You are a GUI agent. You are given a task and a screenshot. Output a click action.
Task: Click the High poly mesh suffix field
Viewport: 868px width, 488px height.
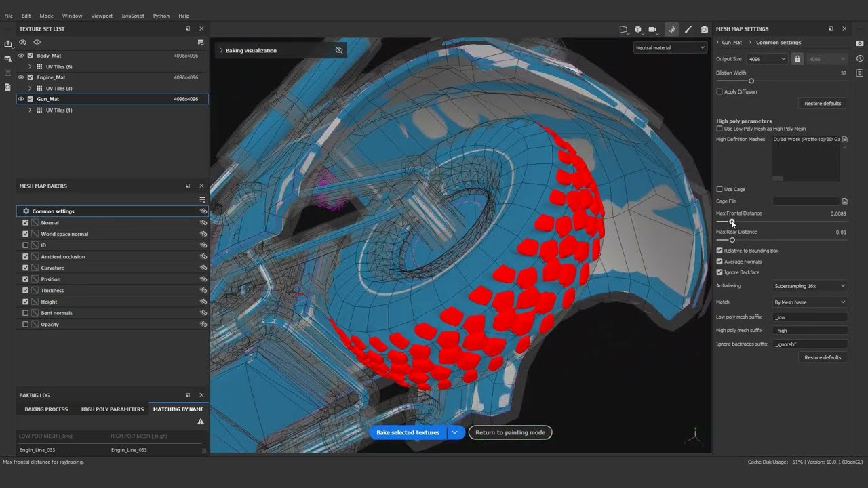pyautogui.click(x=810, y=331)
